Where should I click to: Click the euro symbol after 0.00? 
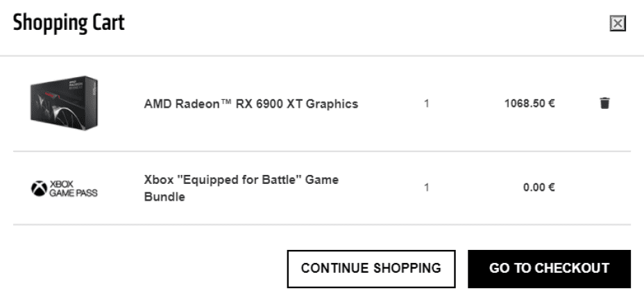(551, 187)
